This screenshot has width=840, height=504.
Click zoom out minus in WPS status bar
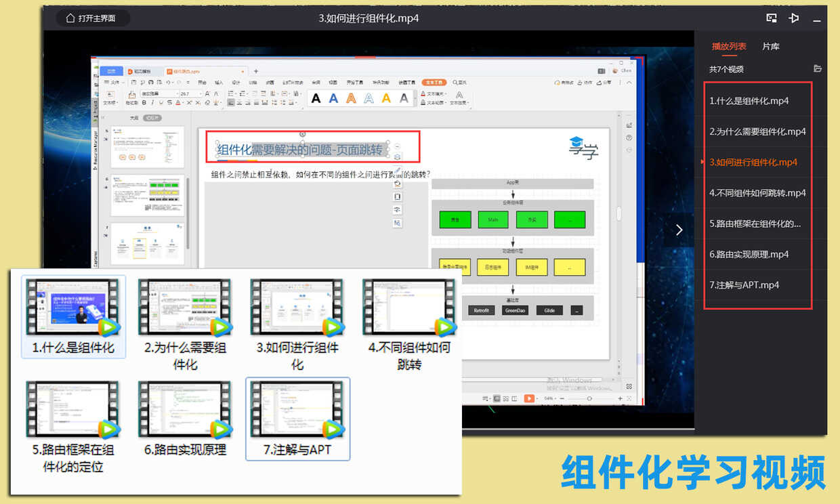tap(562, 398)
